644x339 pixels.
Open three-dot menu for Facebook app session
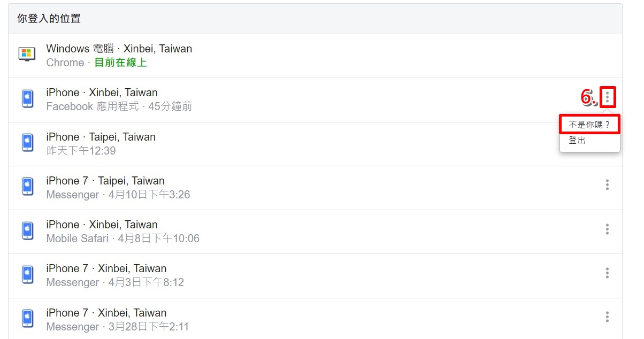click(x=607, y=97)
